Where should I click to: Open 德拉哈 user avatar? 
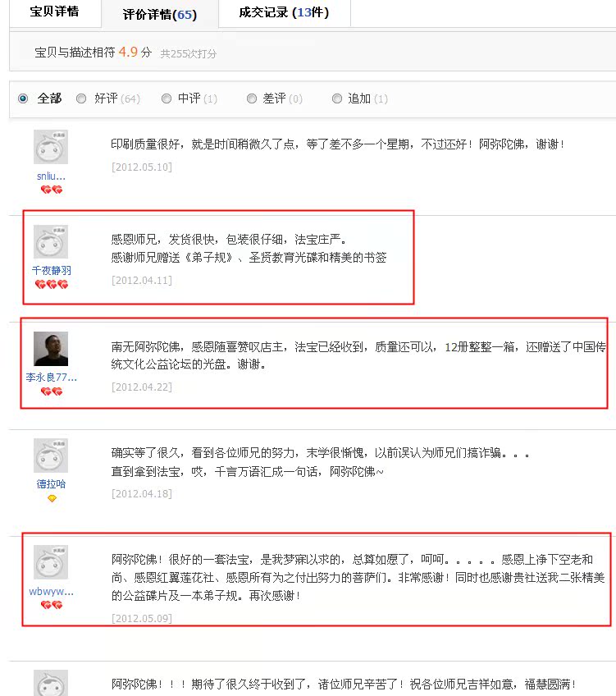(x=51, y=456)
